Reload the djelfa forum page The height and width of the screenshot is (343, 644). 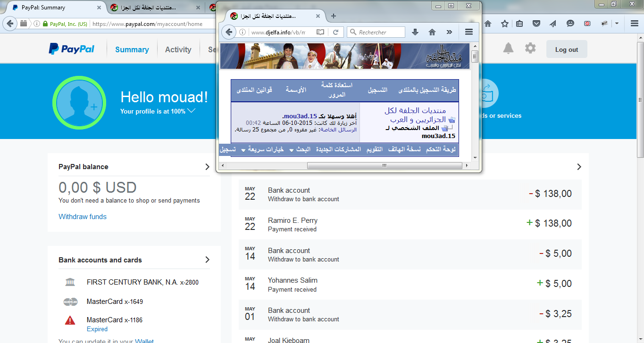pos(335,32)
